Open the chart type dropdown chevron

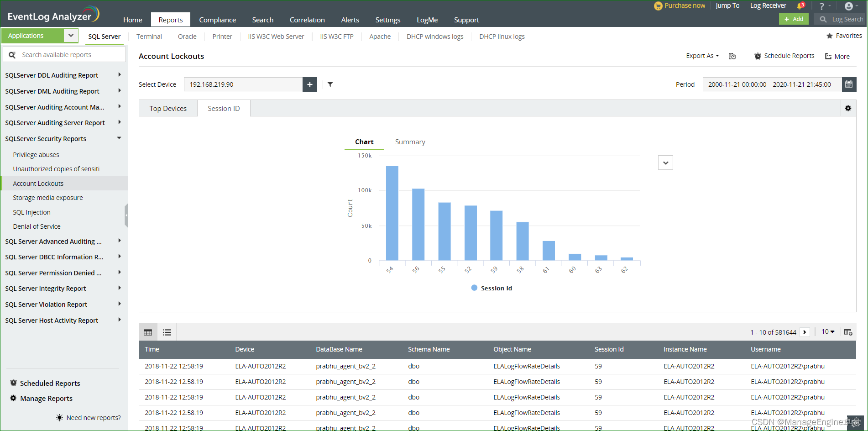point(665,163)
